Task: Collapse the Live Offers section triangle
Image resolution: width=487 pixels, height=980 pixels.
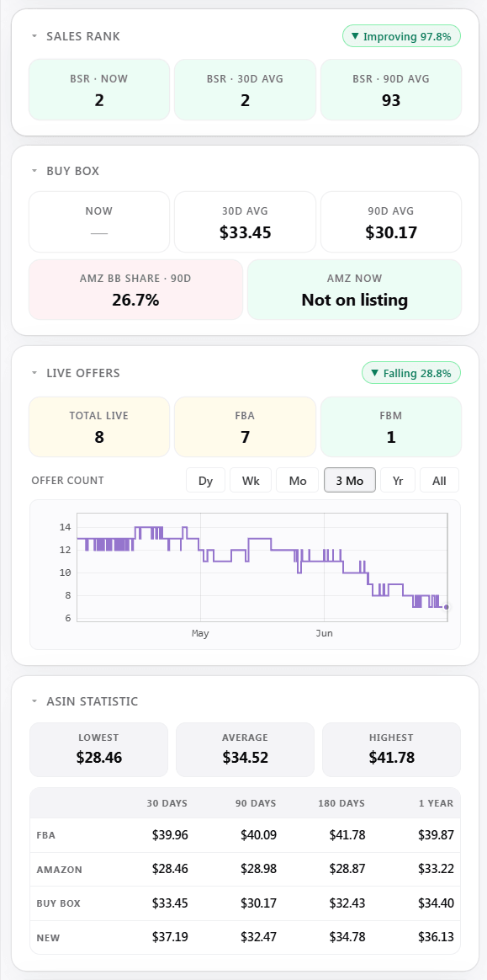Action: coord(34,373)
